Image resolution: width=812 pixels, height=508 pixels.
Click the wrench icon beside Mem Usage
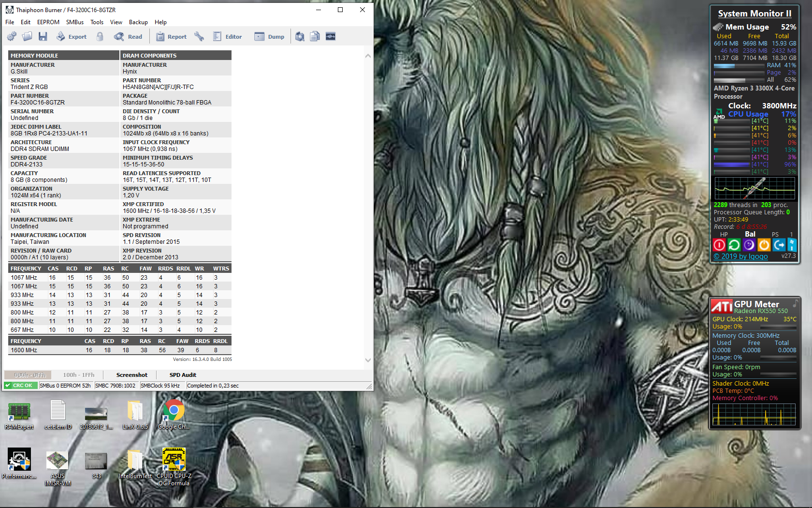(718, 27)
